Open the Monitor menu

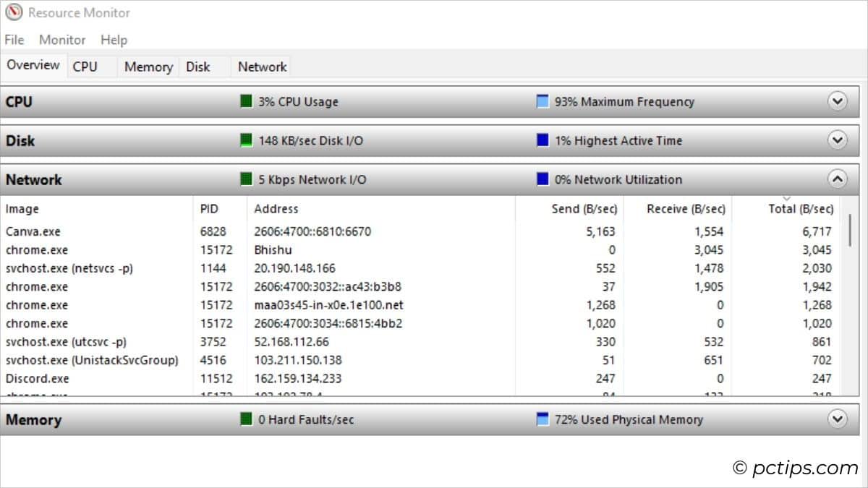point(61,40)
